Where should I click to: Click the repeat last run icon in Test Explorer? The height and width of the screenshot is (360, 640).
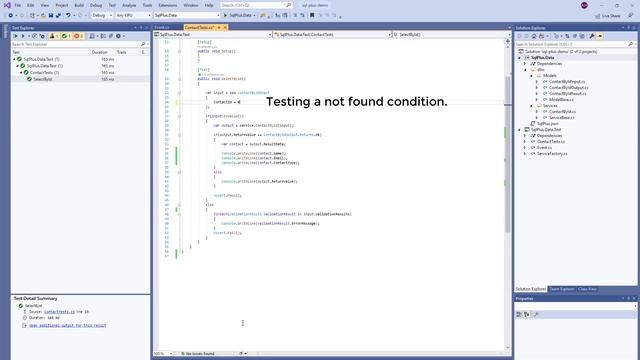(x=35, y=36)
